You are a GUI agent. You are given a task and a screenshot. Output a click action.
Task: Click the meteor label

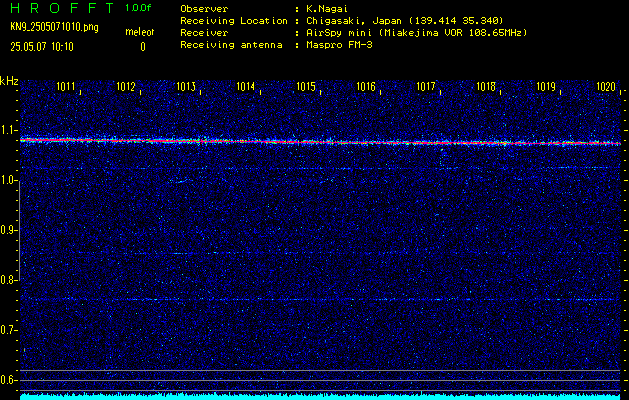point(140,32)
